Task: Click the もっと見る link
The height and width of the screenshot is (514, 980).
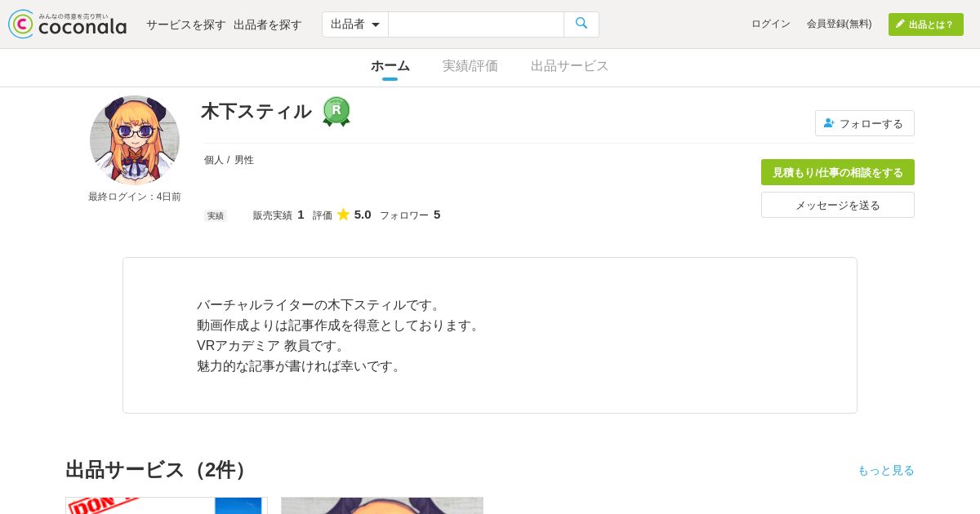Action: (886, 470)
